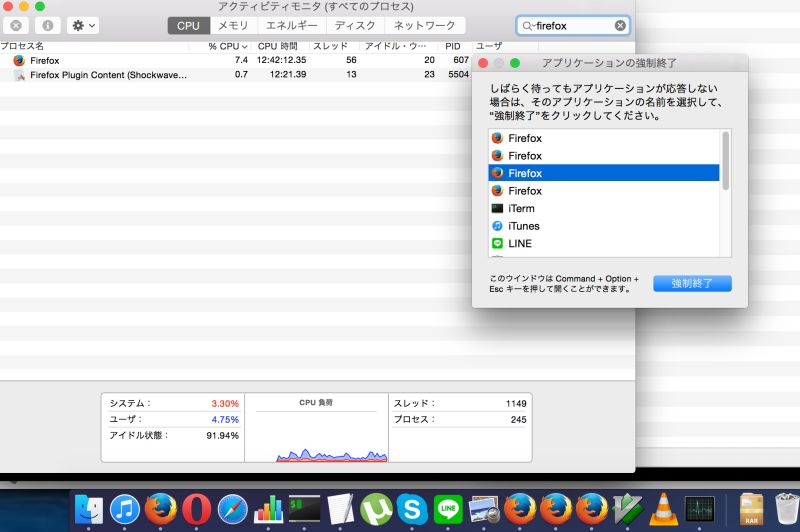Open iTunes from the Dock
Viewport: 800px width, 532px height.
[x=124, y=510]
